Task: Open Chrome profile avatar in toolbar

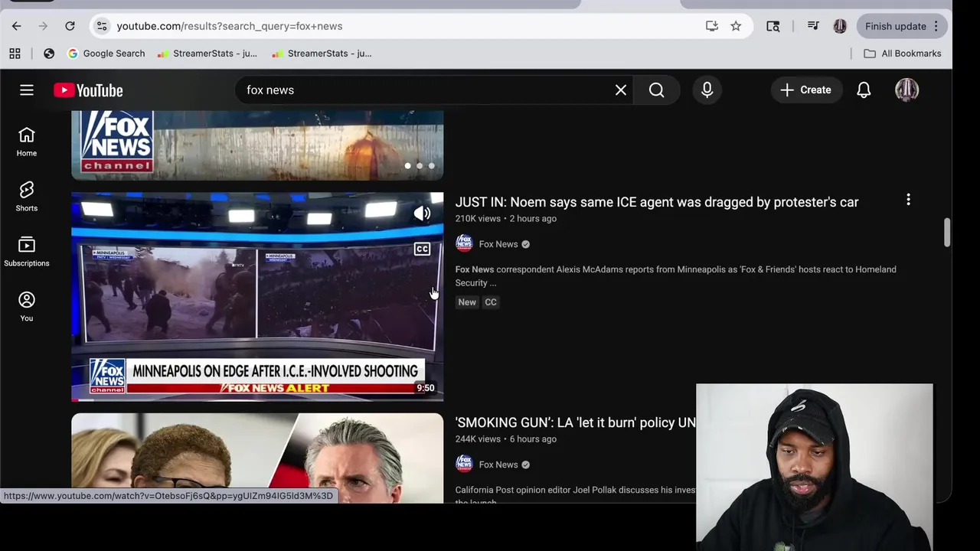Action: pyautogui.click(x=840, y=26)
